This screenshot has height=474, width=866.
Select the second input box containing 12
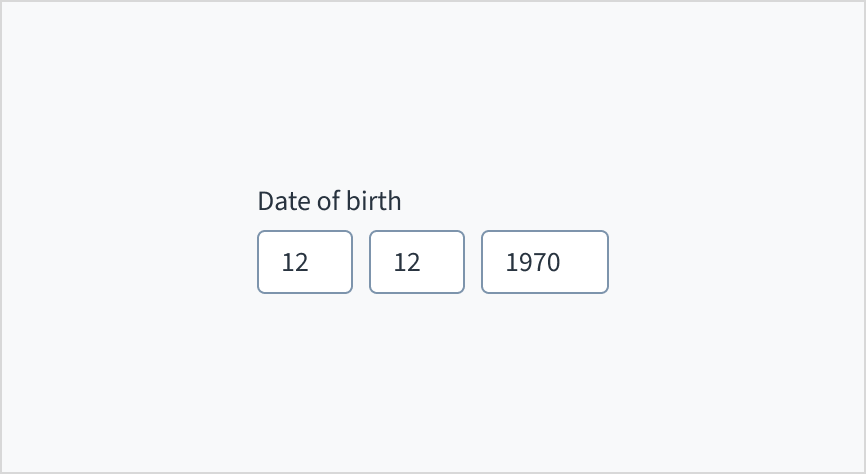tap(417, 262)
